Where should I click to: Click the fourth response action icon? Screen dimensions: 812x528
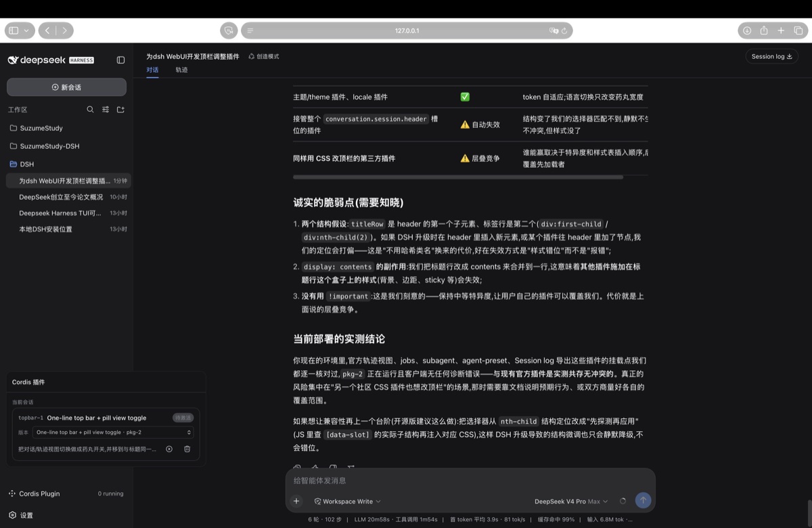(351, 468)
